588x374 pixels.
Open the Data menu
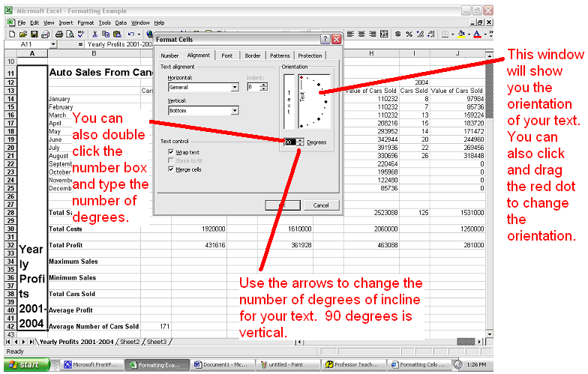121,22
